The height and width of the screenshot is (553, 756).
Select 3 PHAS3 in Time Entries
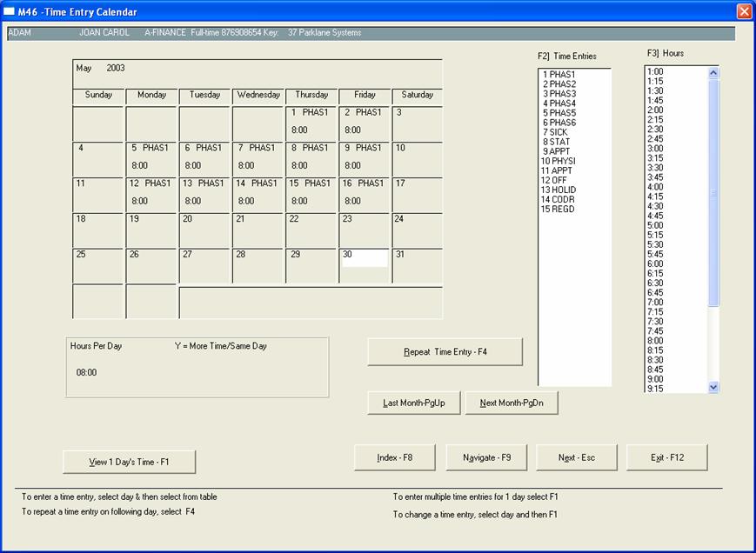559,94
